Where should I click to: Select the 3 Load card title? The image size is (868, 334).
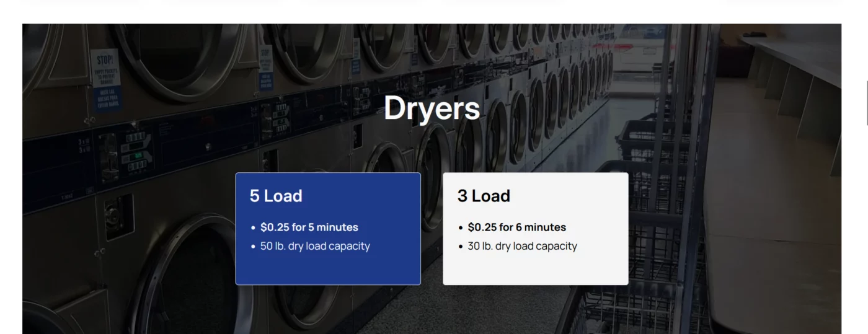click(484, 196)
